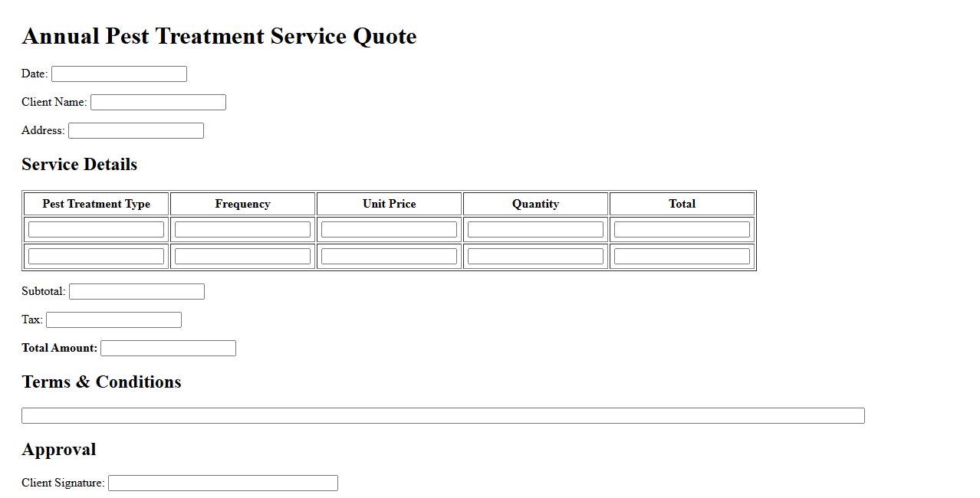
Task: Click the Date input field
Action: coord(119,74)
